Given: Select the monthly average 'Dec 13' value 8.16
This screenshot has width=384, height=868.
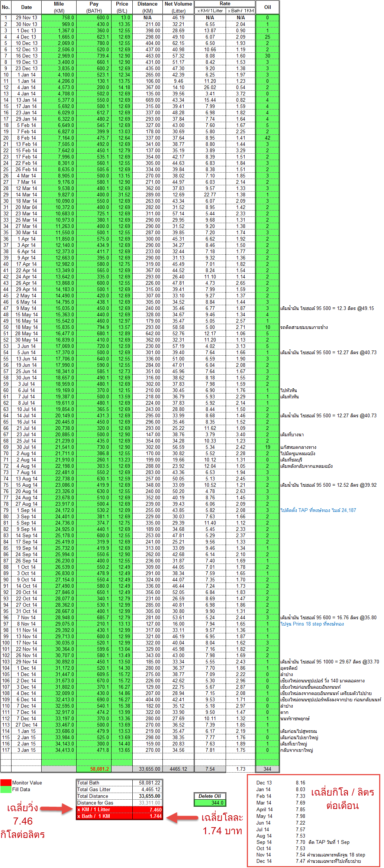Looking at the screenshot, I should (x=300, y=783).
